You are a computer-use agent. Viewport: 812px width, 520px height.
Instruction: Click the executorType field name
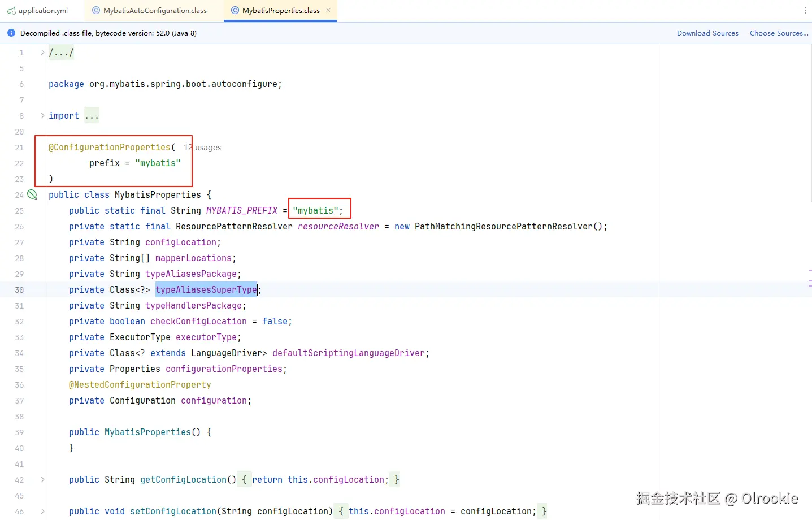tap(206, 337)
